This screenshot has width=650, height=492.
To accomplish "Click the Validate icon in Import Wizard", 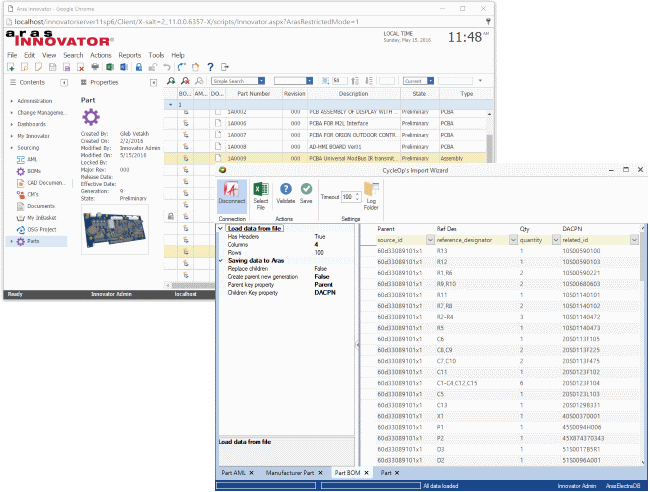I will [x=286, y=194].
